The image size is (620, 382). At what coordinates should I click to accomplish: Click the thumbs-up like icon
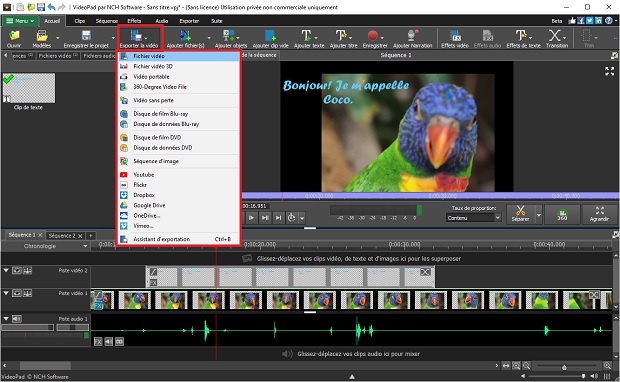[572, 21]
